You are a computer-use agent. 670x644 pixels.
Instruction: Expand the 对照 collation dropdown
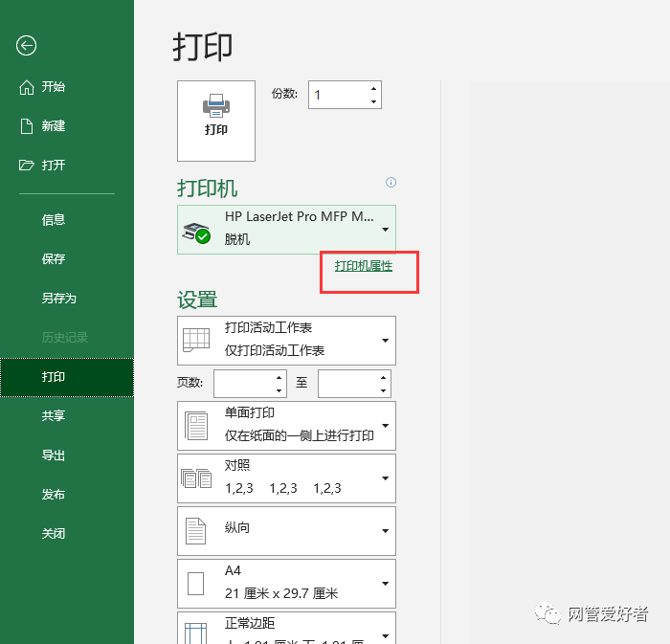(385, 478)
